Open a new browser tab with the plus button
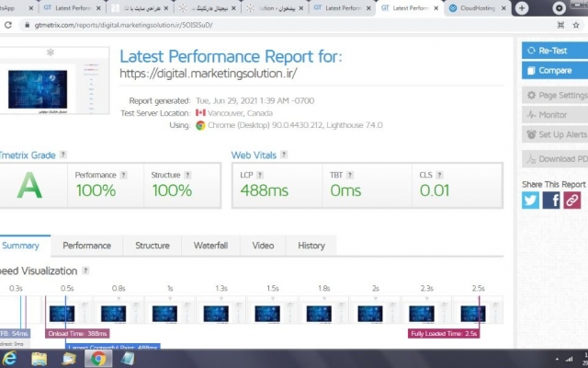Viewport: 588px width, 368px height. [x=522, y=8]
